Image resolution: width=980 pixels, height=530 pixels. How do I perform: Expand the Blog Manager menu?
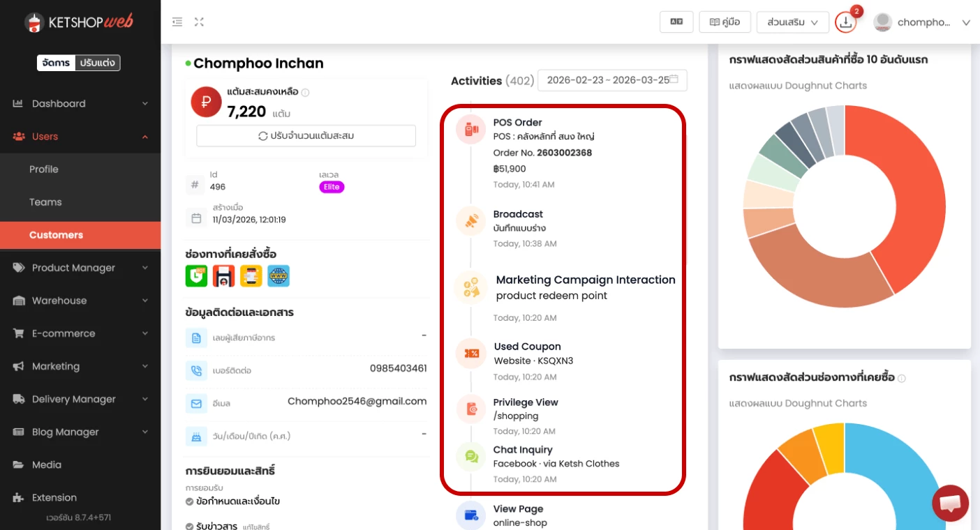[x=80, y=432]
